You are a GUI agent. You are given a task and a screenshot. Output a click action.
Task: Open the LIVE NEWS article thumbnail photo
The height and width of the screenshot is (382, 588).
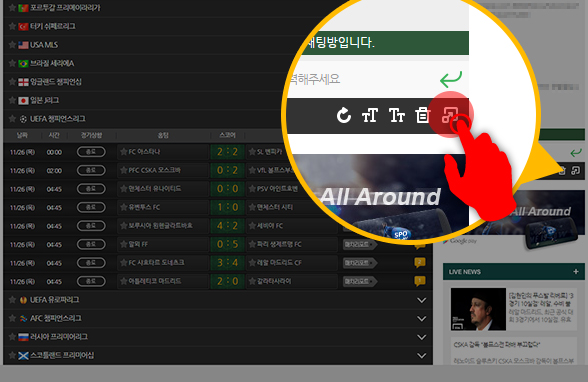[478, 309]
